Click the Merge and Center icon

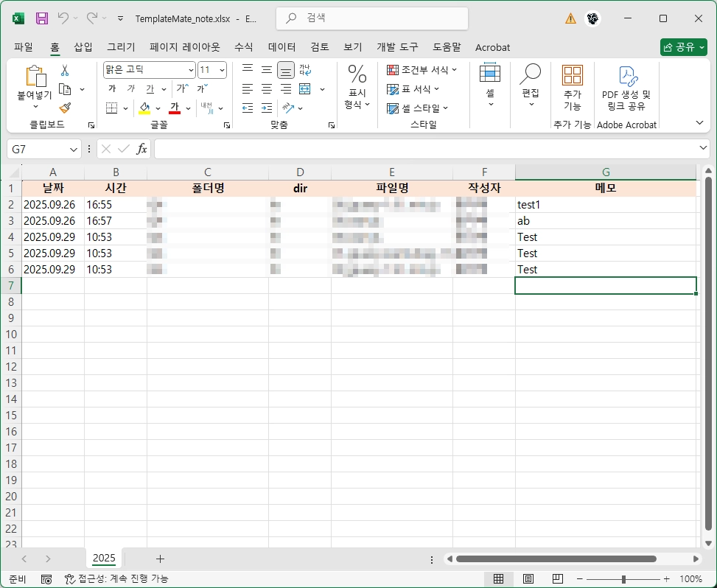coord(304,89)
